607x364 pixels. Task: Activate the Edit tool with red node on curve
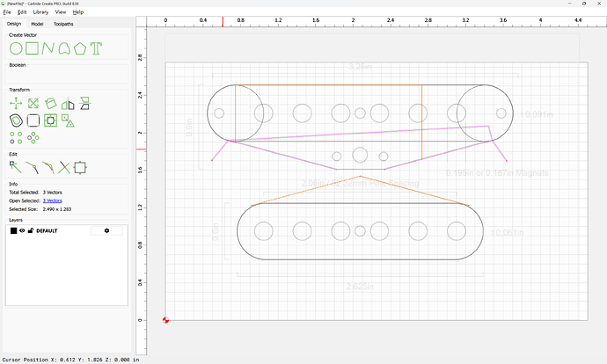pyautogui.click(x=33, y=168)
